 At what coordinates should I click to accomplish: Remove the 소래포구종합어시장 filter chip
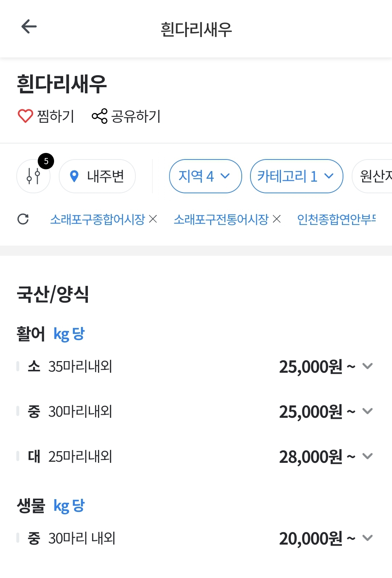tap(153, 219)
